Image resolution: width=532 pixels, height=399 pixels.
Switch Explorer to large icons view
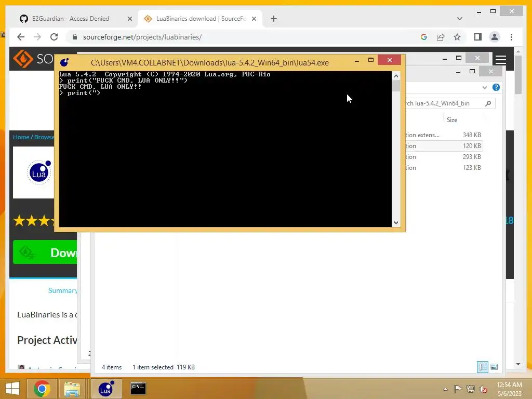point(494,367)
